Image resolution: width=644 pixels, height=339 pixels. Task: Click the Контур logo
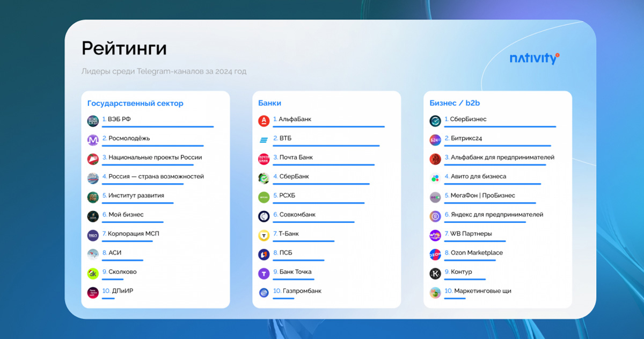pyautogui.click(x=435, y=273)
